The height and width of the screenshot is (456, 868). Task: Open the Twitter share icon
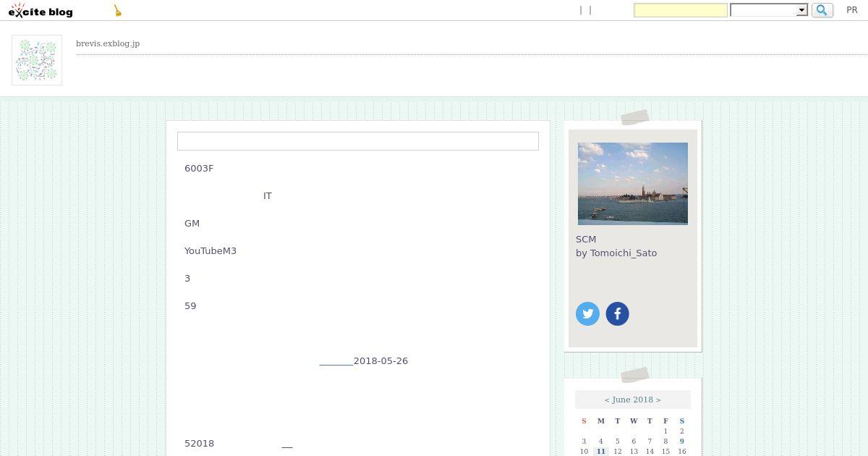pyautogui.click(x=587, y=313)
